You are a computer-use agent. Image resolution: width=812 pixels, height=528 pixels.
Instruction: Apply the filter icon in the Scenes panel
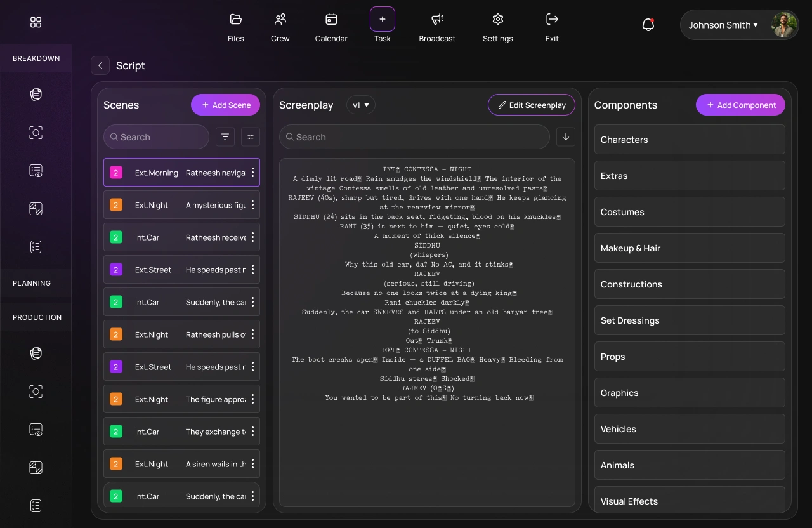(225, 136)
